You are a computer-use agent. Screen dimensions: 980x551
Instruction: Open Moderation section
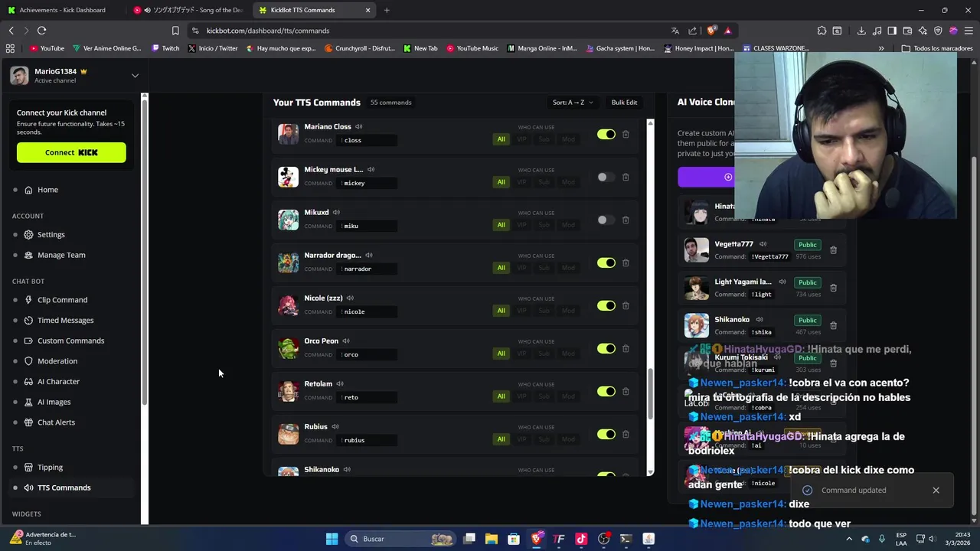[x=57, y=361]
